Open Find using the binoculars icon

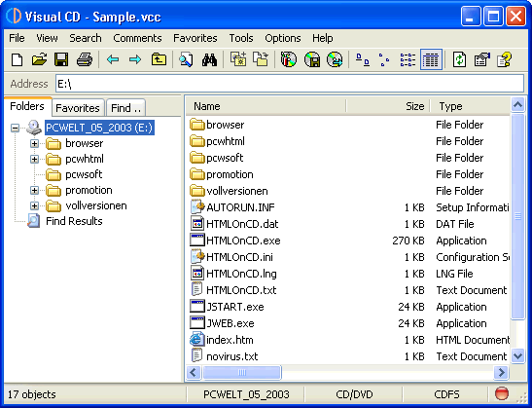(x=209, y=59)
